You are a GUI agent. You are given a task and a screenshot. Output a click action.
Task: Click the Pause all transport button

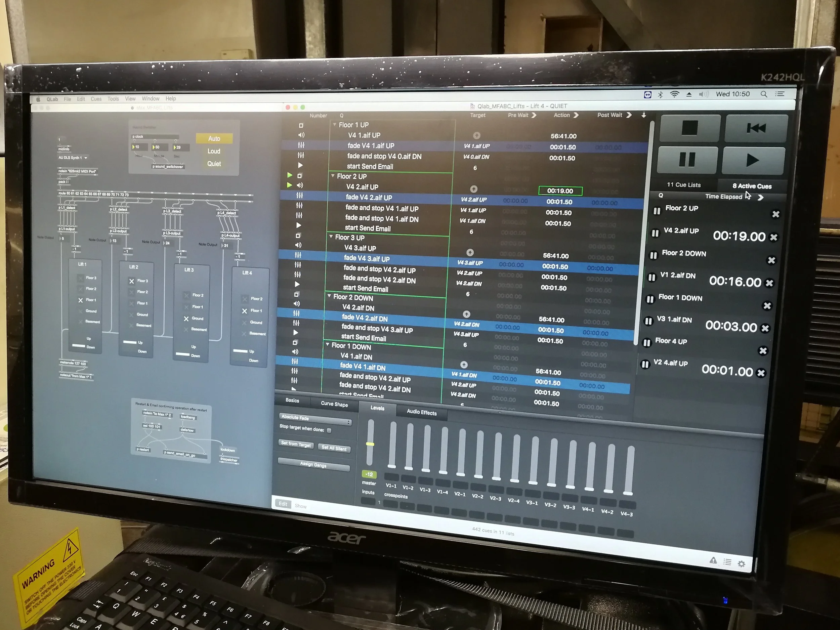click(x=687, y=160)
